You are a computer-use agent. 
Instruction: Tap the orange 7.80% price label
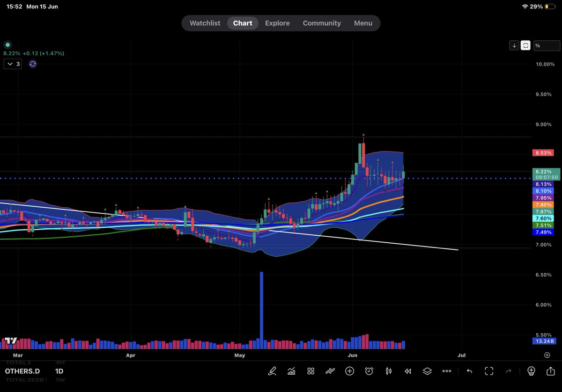543,205
